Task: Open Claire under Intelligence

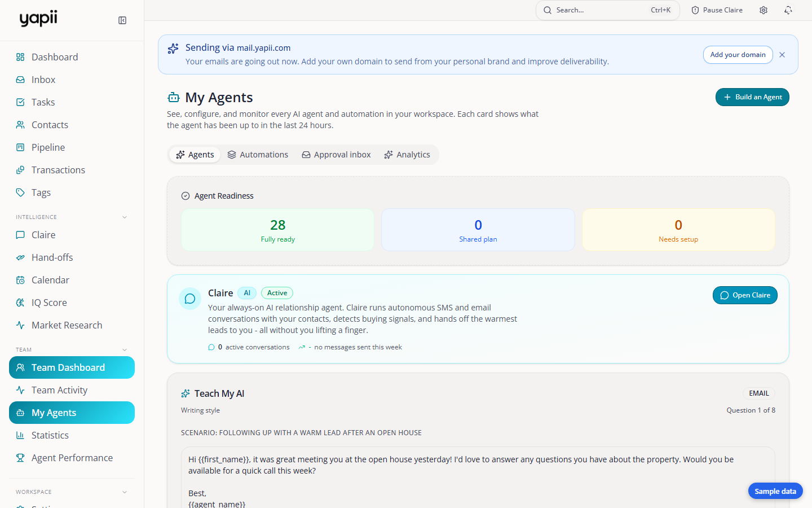Action: click(x=72, y=235)
